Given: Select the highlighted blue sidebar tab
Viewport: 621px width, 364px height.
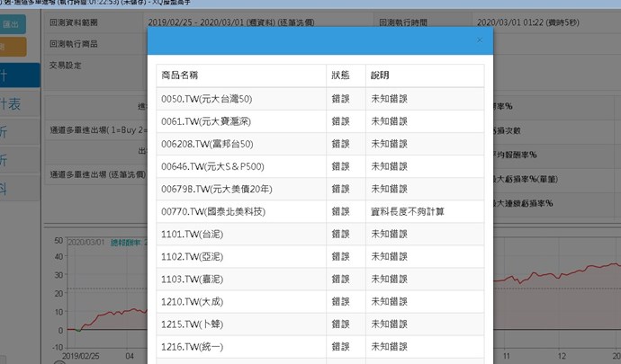Looking at the screenshot, I should [x=19, y=75].
